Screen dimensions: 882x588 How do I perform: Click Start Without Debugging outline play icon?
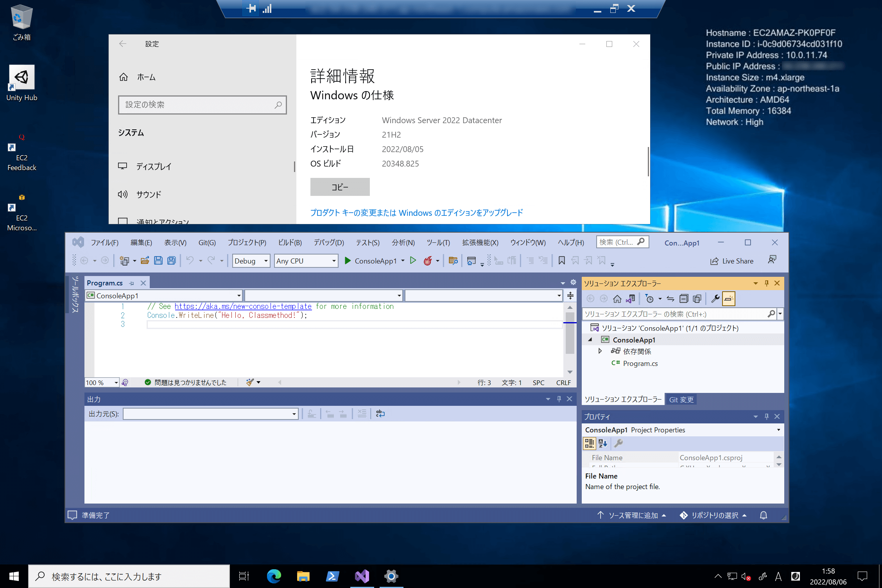point(413,260)
